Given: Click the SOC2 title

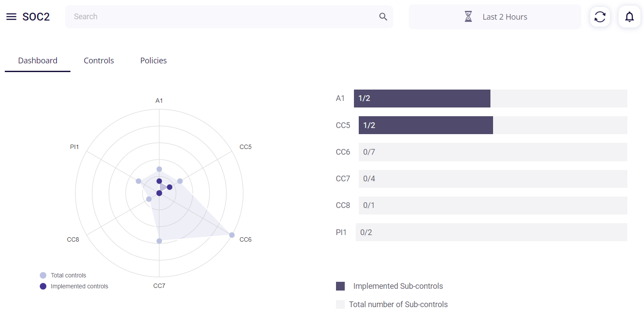Looking at the screenshot, I should 36,17.
